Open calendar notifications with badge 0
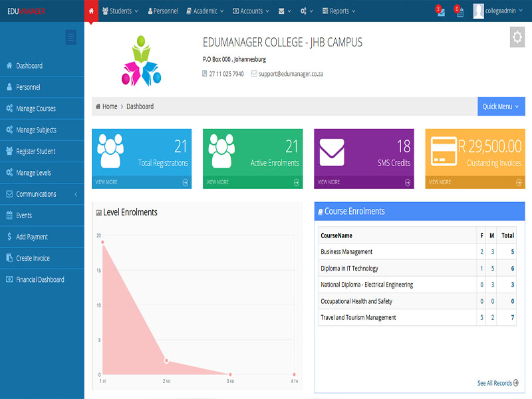Viewport: 532px width, 399px height. (459, 11)
